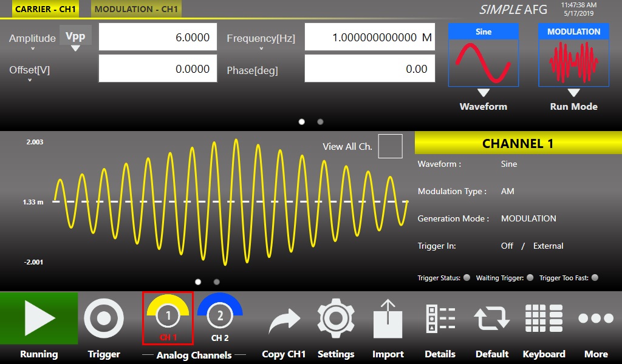Click the Phase value input field
The width and height of the screenshot is (622, 364).
pos(370,69)
